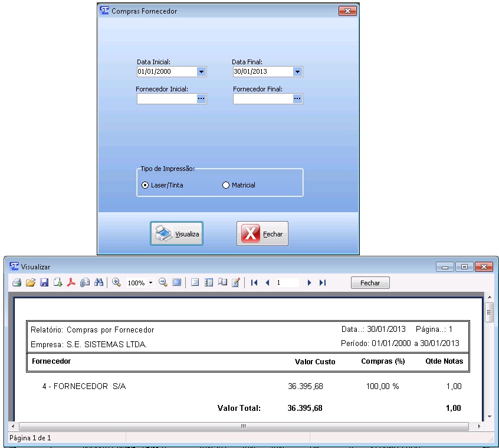Click the binoculars find icon
The image size is (499, 448).
click(99, 283)
